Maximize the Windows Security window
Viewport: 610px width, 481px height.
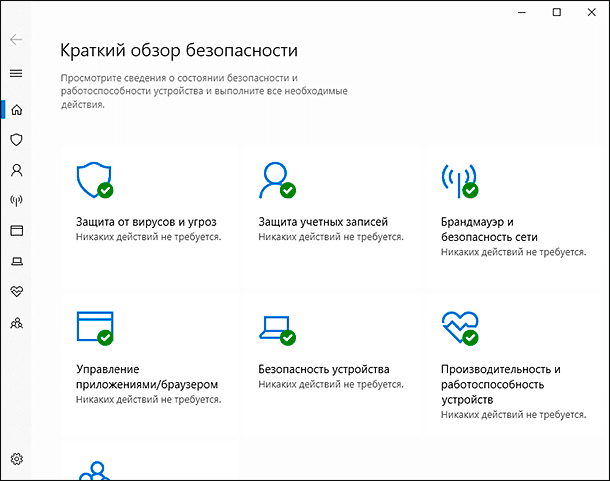click(x=557, y=12)
